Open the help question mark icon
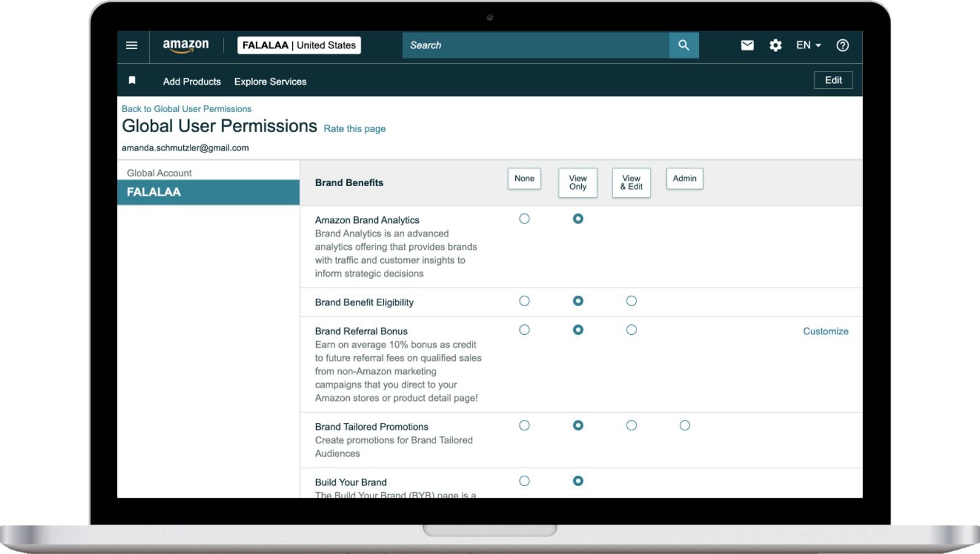The image size is (980, 554). [843, 45]
